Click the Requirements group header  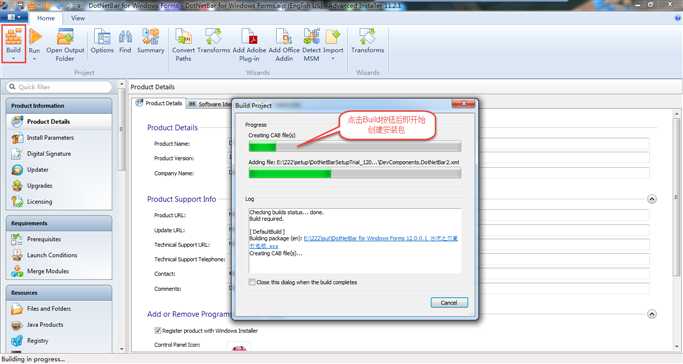tap(59, 223)
